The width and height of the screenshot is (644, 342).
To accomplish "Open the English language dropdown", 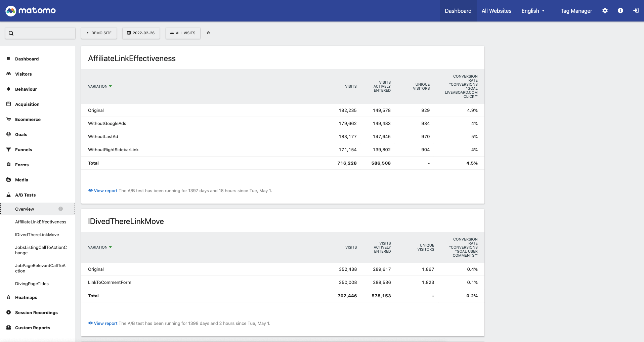I will click(x=533, y=11).
